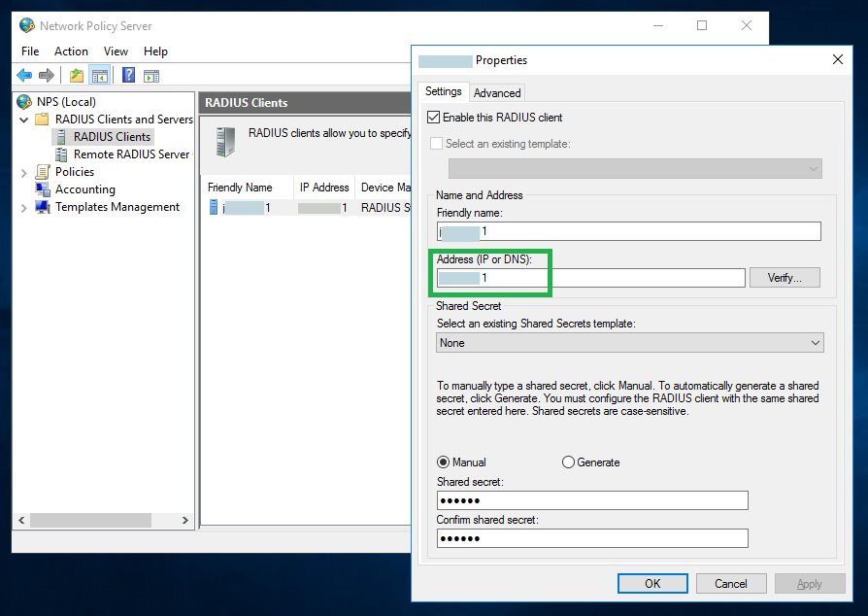This screenshot has width=868, height=616.
Task: Click the Back arrow toolbar icon
Action: (24, 76)
